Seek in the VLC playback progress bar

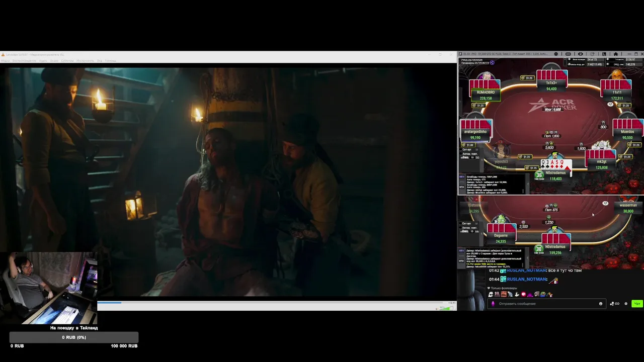[270, 302]
